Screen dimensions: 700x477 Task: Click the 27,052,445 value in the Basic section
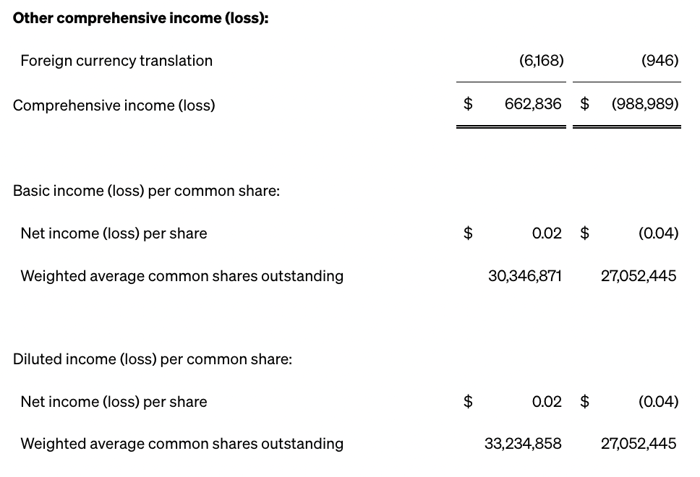click(x=639, y=276)
